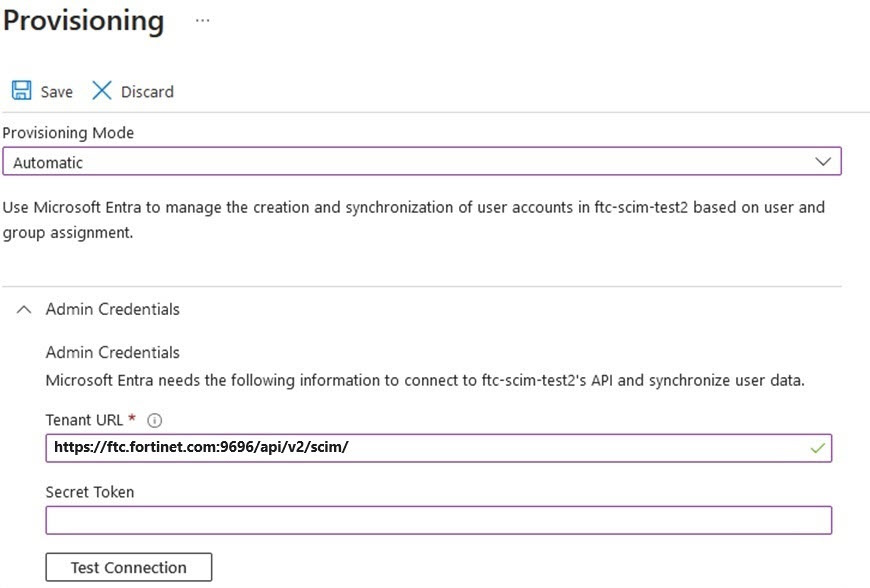Click the info icon next to Tenant URL

pyautogui.click(x=154, y=421)
